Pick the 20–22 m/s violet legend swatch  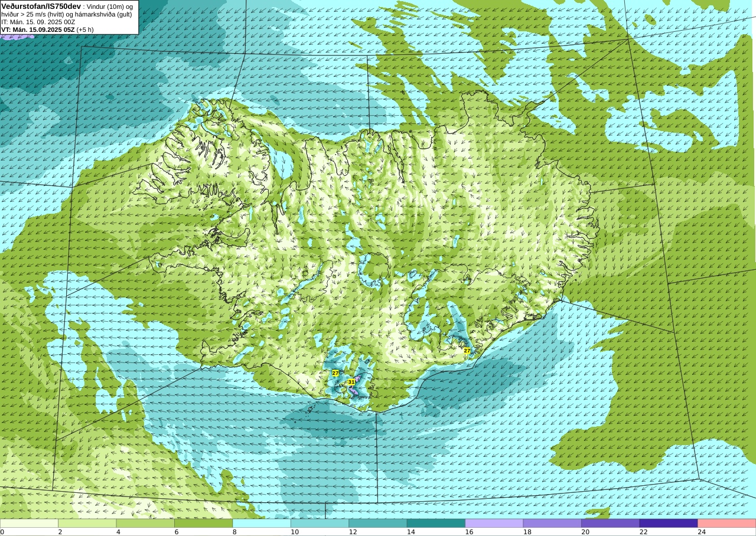pos(611,523)
